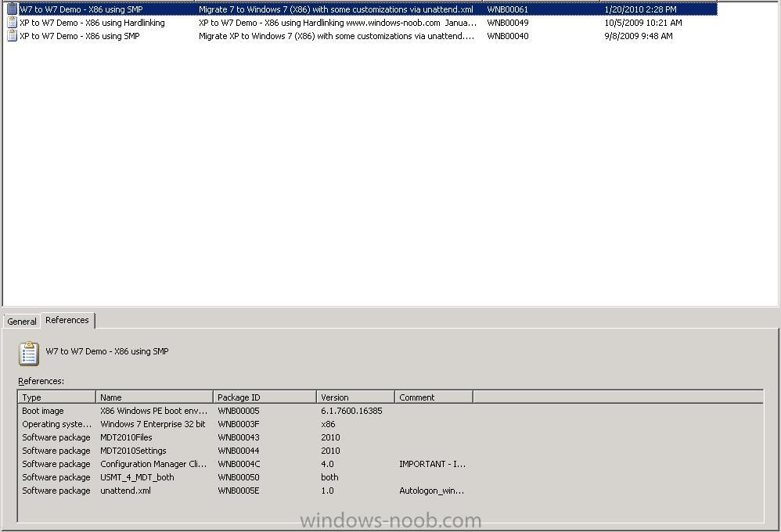781x532 pixels.
Task: Click reference package ID WNB00044
Action: [239, 451]
